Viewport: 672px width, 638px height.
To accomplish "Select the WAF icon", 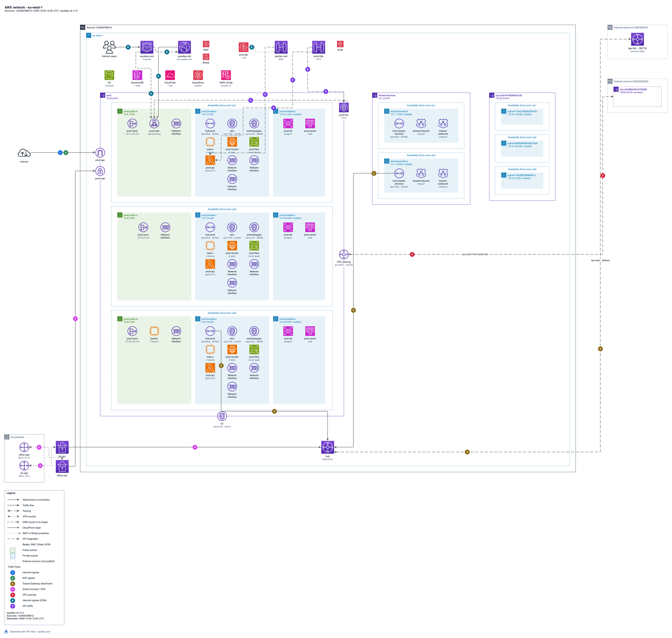I will [x=206, y=44].
